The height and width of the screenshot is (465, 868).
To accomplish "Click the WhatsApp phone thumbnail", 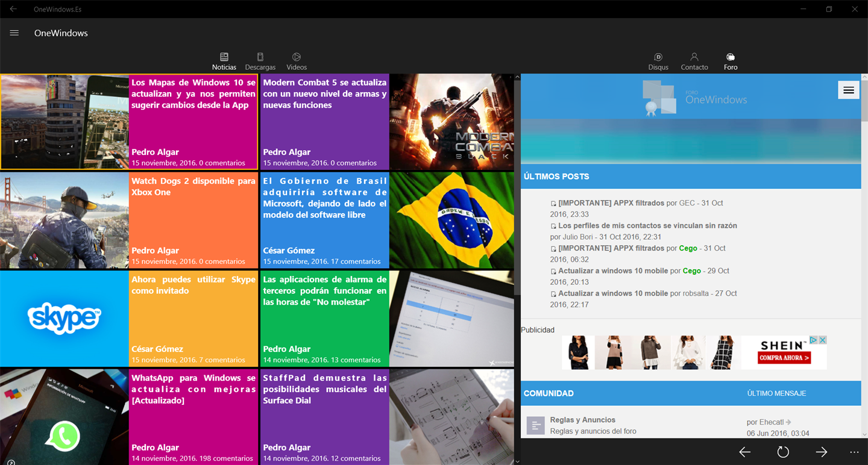I will 64,417.
